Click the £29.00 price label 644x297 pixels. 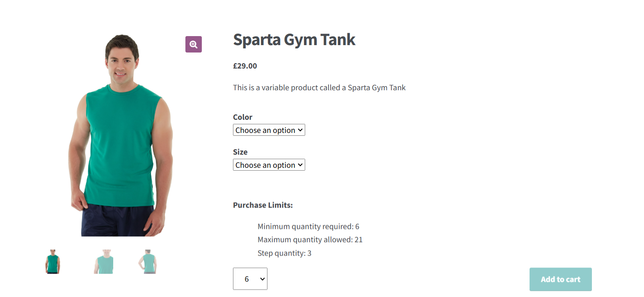[244, 66]
